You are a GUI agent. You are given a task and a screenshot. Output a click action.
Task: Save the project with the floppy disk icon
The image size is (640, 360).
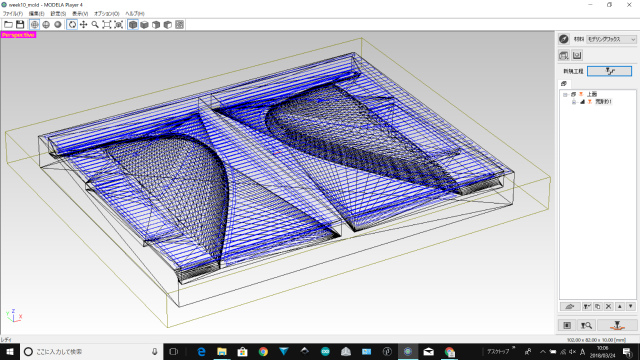click(x=20, y=24)
